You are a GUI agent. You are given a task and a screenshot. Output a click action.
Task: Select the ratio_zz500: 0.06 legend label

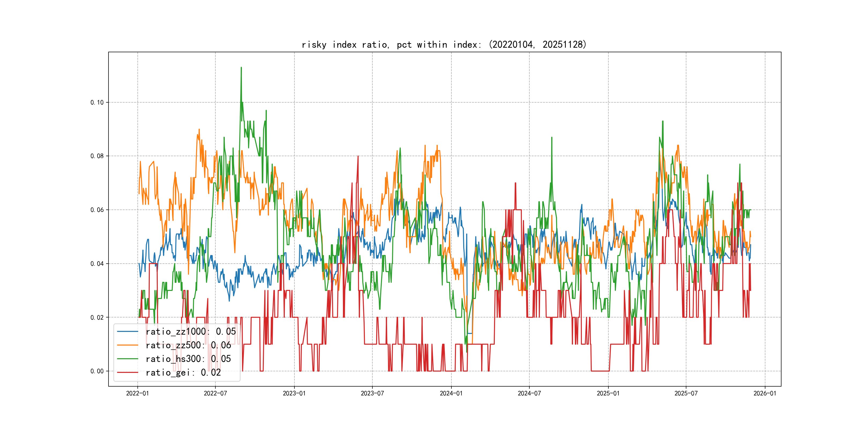188,345
